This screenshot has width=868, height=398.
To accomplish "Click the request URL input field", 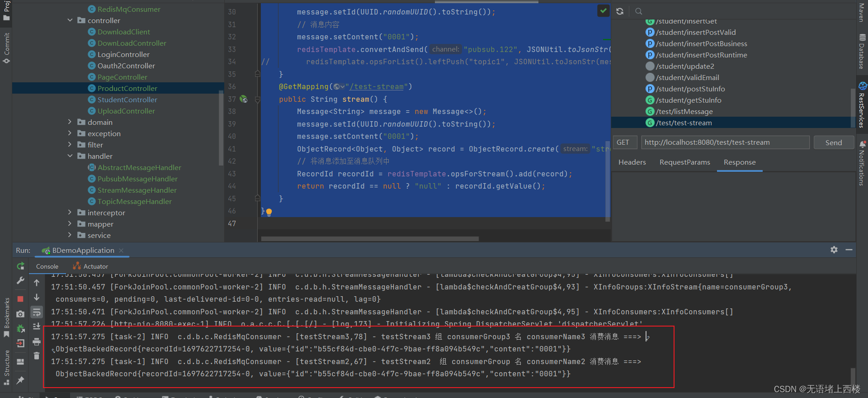I will [x=725, y=142].
